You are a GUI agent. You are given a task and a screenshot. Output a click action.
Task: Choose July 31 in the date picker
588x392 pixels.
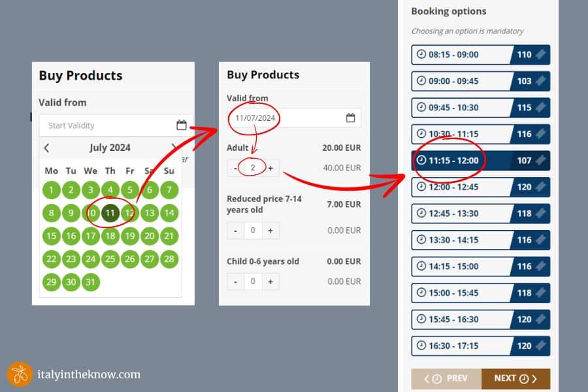(90, 282)
